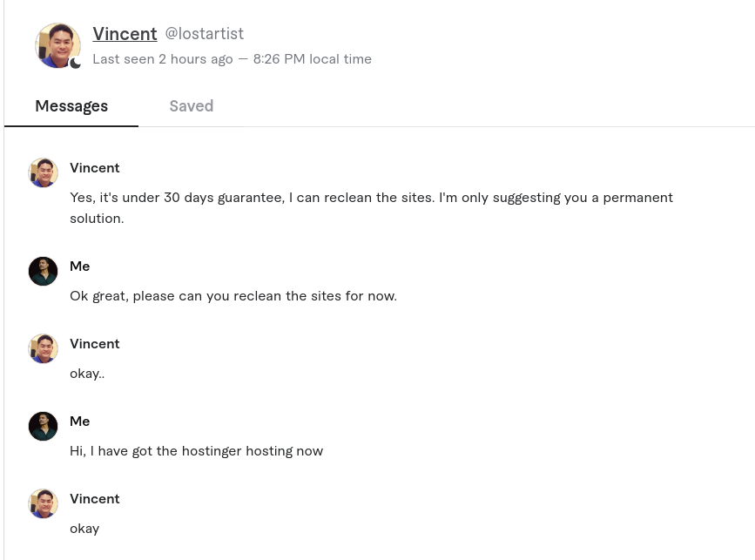
Task: Click your own avatar next to 'Ok great' message
Action: click(x=43, y=271)
